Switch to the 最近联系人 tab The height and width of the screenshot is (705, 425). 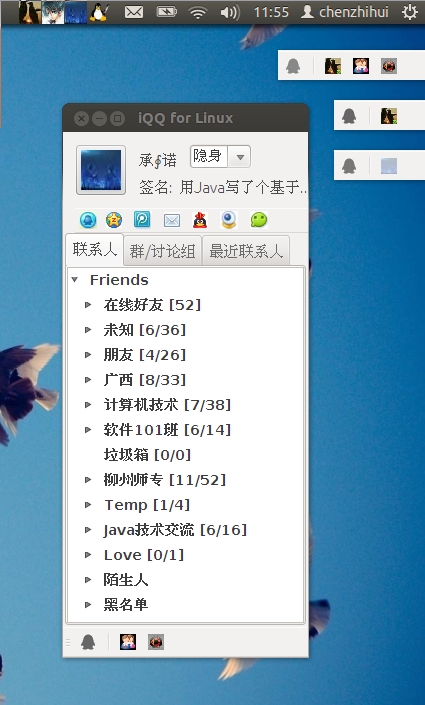(x=246, y=251)
